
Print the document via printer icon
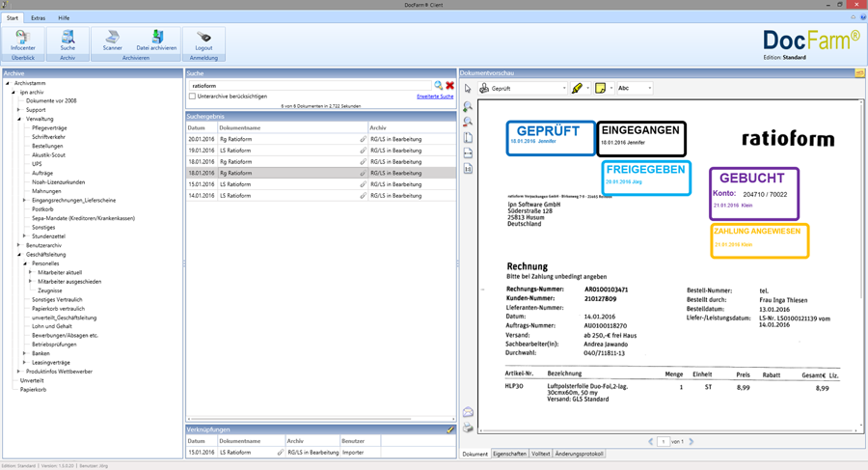point(468,427)
